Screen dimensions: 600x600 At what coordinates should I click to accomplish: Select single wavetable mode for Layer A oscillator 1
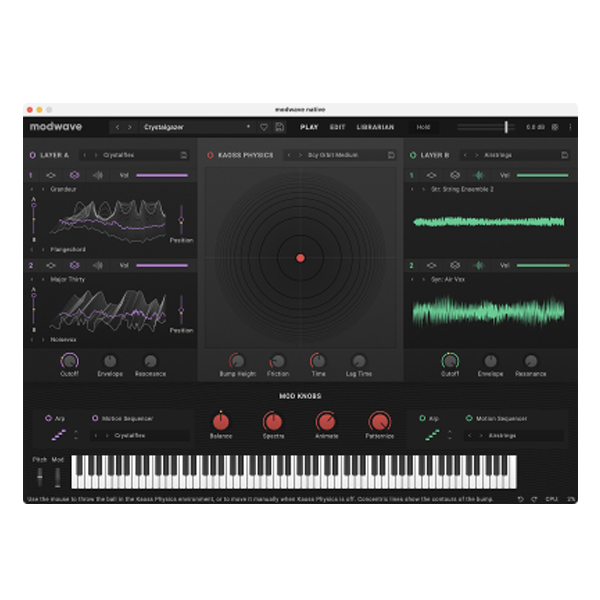51,175
